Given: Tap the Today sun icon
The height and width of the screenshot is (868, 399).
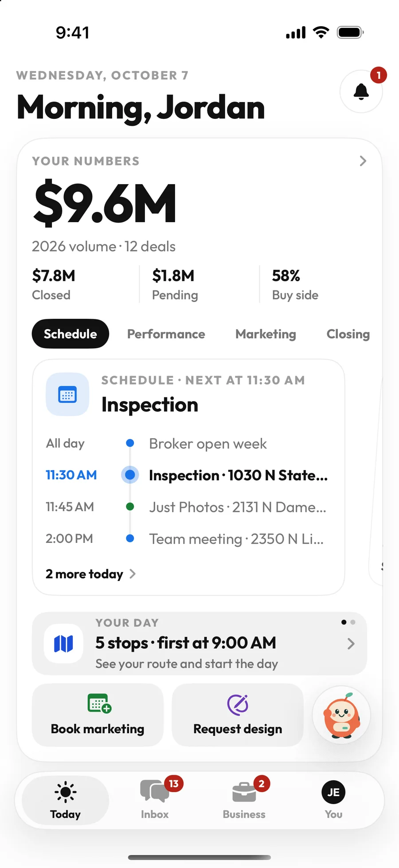Looking at the screenshot, I should [x=66, y=792].
